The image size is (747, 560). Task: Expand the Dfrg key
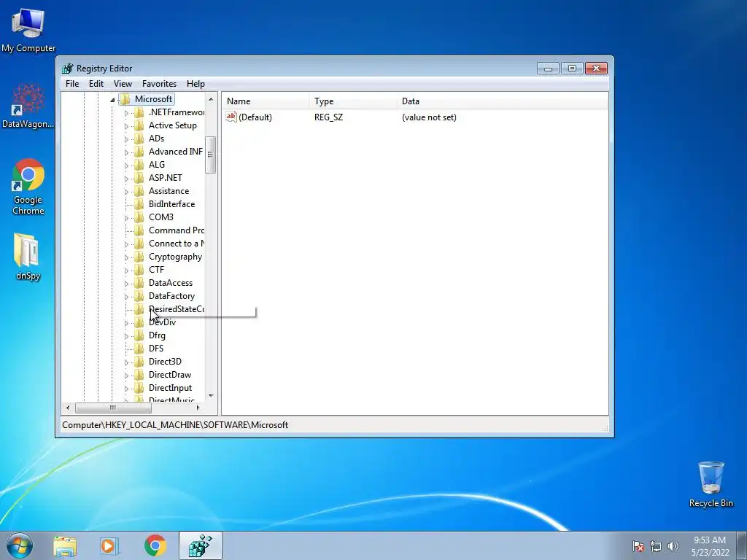(126, 336)
